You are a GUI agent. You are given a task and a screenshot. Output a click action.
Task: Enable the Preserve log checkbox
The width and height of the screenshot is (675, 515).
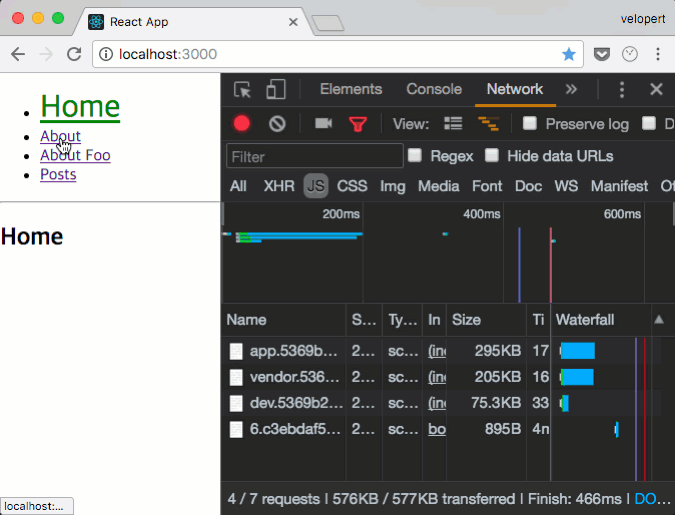point(529,123)
